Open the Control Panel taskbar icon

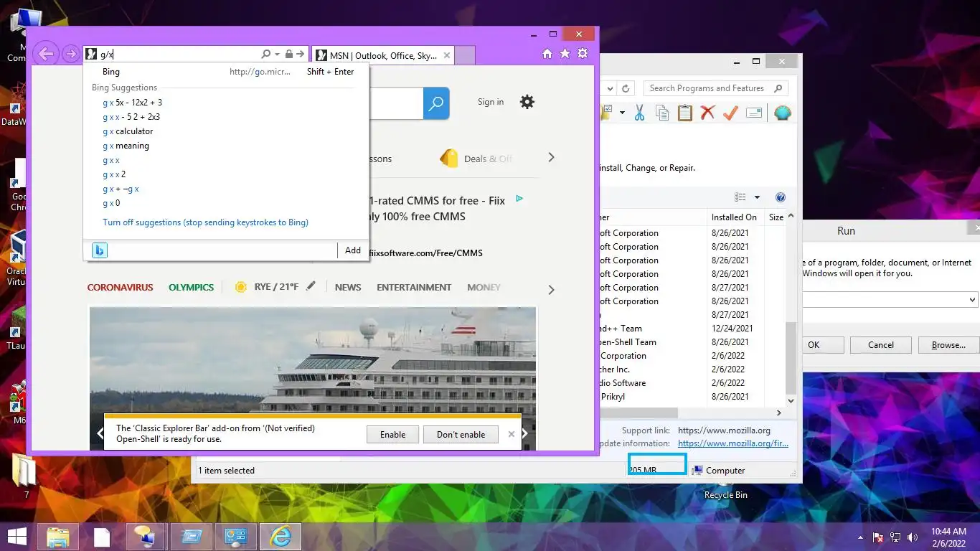point(236,537)
